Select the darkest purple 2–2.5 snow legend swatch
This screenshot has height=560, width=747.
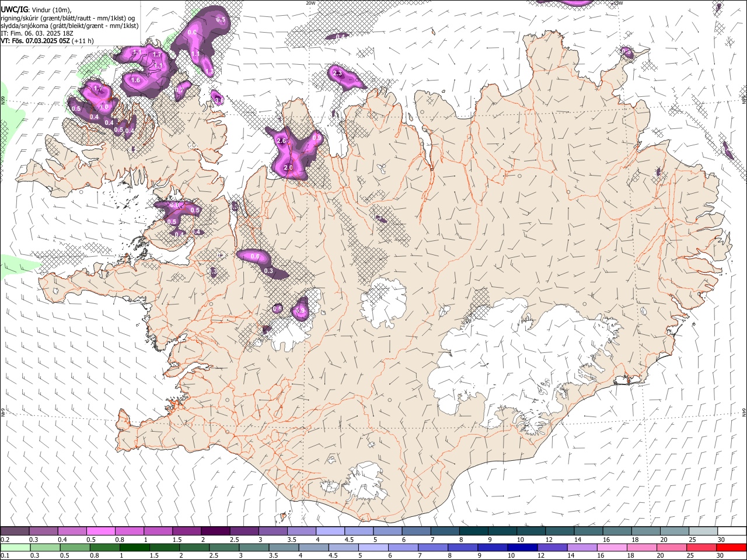215,531
